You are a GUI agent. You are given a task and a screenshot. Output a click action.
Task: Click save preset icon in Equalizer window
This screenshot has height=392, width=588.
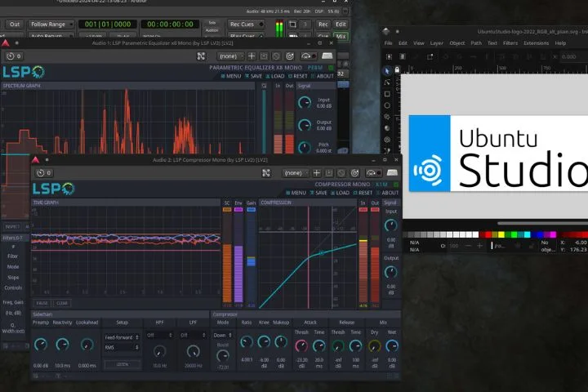pos(264,56)
